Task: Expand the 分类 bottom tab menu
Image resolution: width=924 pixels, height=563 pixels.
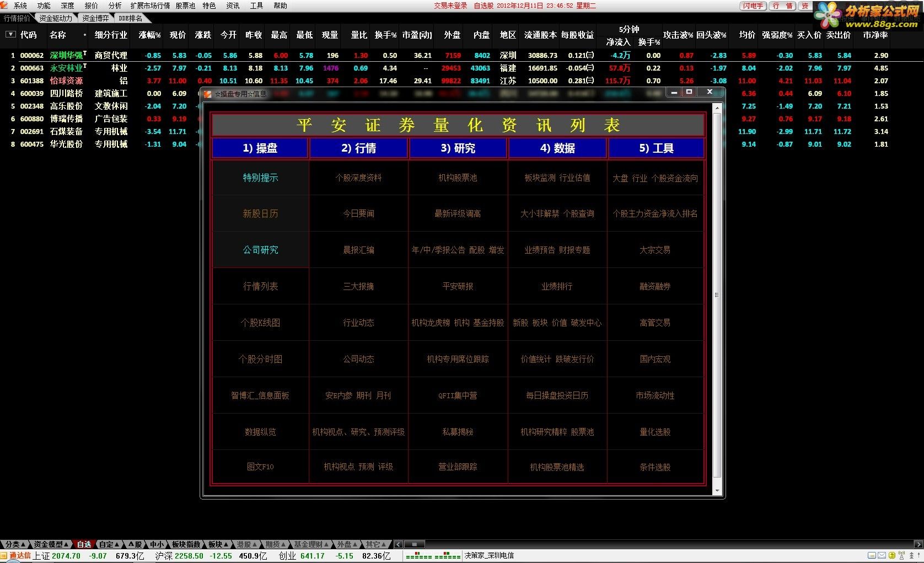Action: (14, 544)
